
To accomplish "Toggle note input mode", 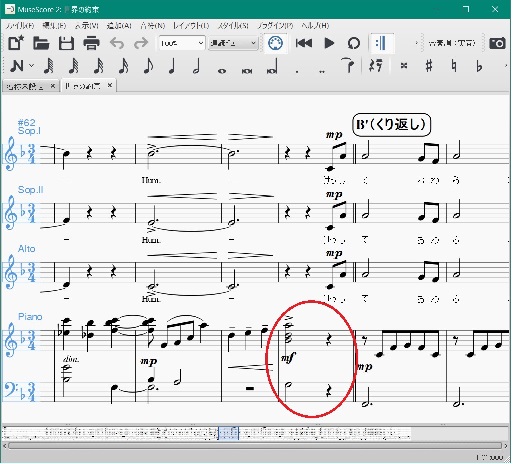I will (x=16, y=66).
